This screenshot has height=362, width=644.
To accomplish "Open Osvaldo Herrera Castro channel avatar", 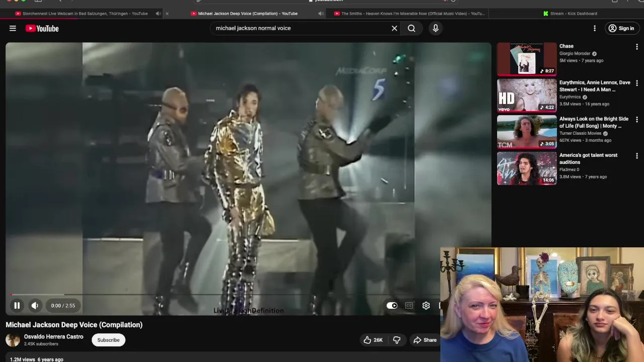I will 13,340.
